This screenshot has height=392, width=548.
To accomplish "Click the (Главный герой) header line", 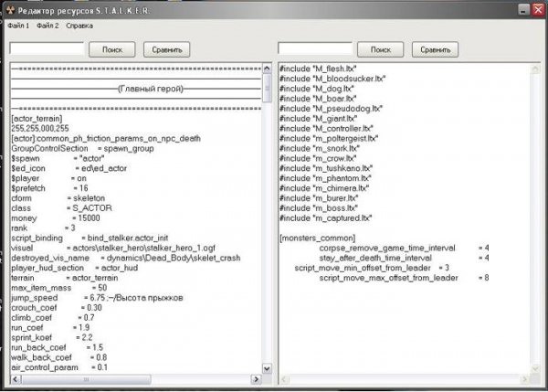I will click(151, 89).
